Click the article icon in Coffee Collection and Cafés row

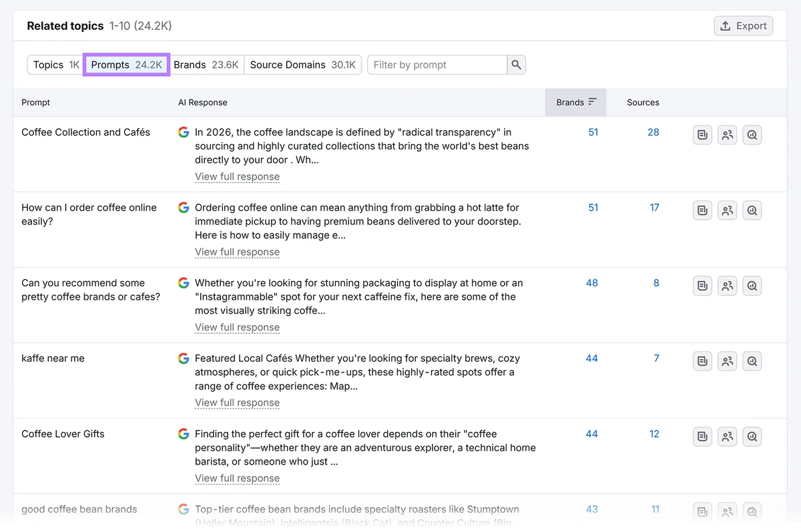(x=702, y=135)
